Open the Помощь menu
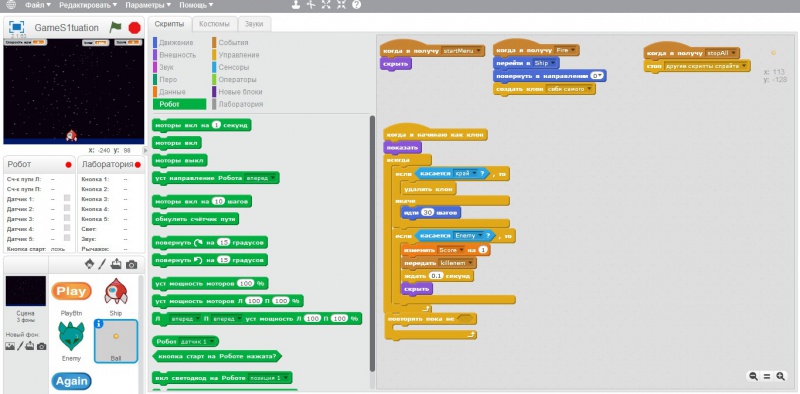Viewport: 800px width, 394px height. coord(196,5)
